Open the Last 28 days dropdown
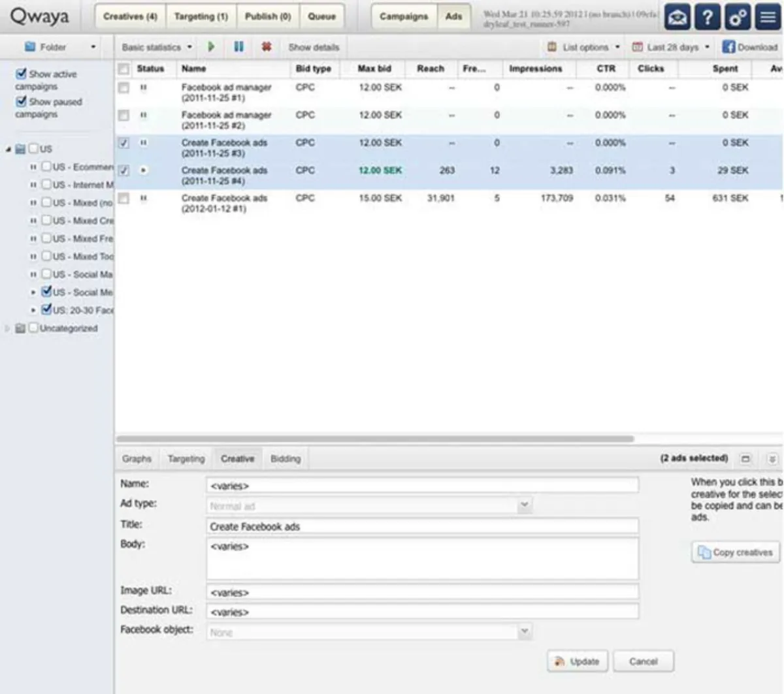 pyautogui.click(x=671, y=47)
